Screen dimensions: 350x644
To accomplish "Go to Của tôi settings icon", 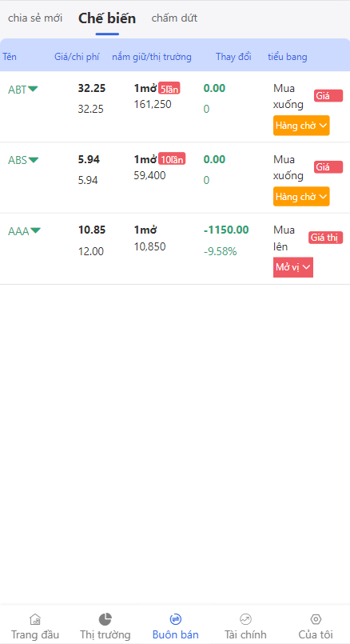I will (316, 619).
